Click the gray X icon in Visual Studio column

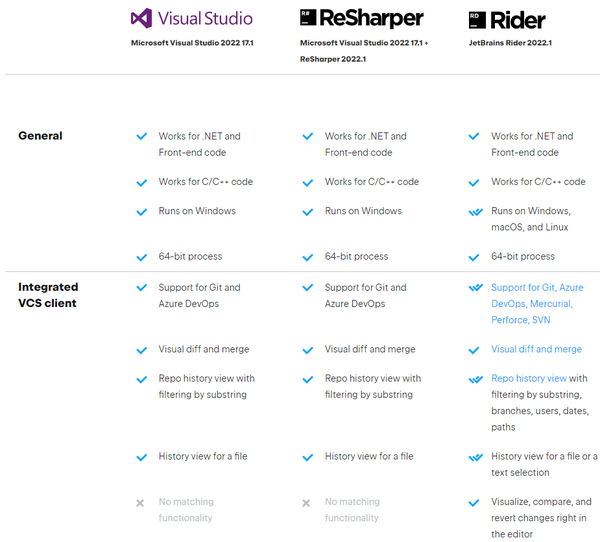[x=141, y=502]
